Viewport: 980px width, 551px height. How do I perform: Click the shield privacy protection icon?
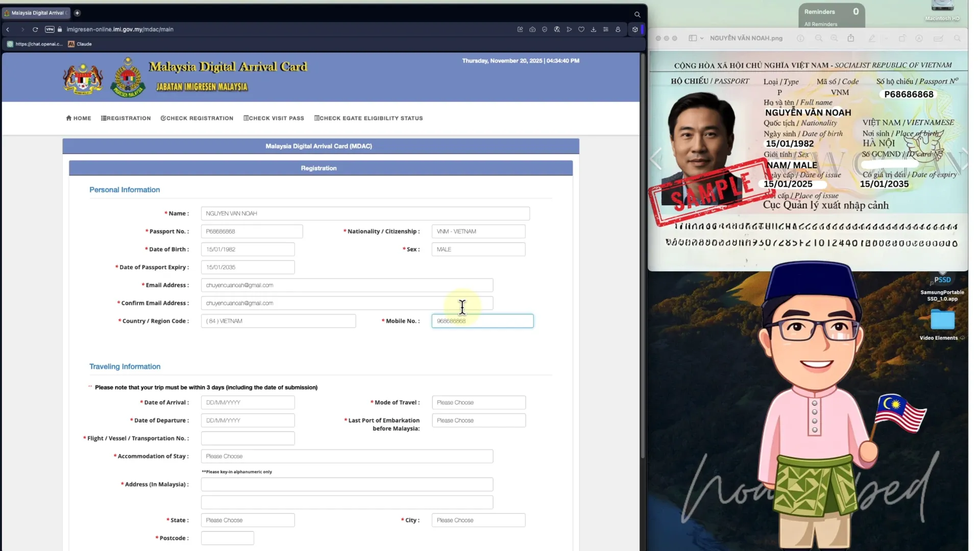tap(545, 30)
